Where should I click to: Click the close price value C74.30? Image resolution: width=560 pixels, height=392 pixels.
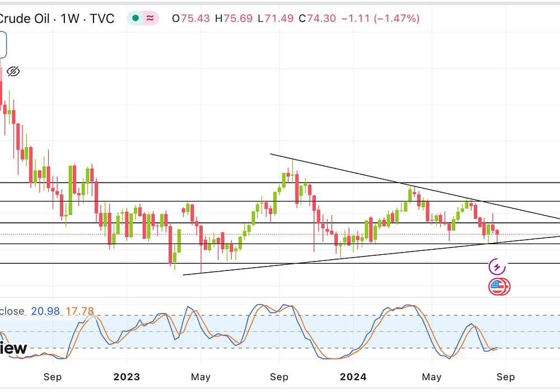click(x=317, y=18)
